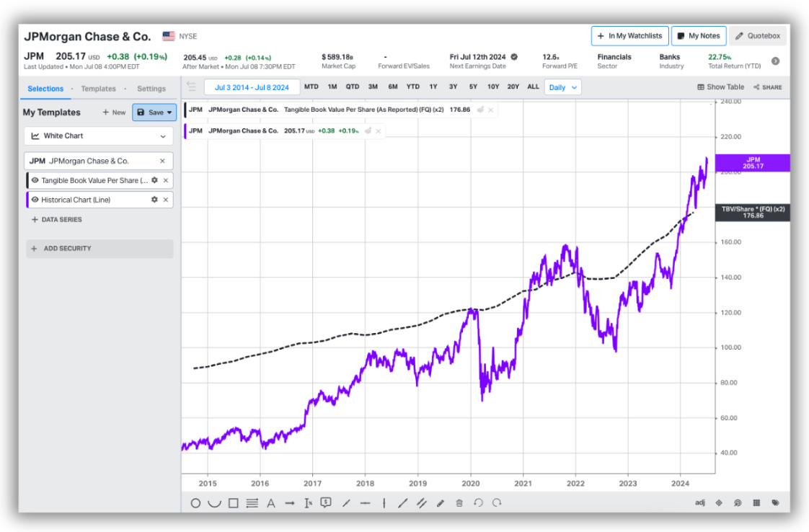Select the 3M time range

[373, 87]
